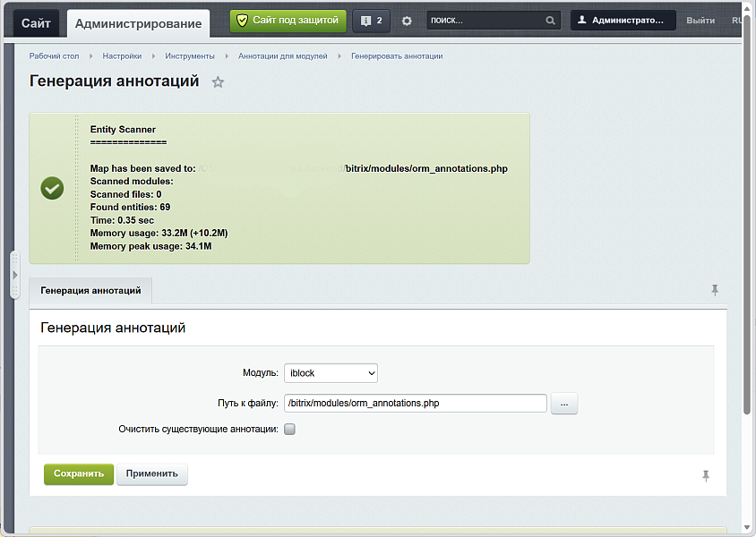Click the search magnifier icon
756x537 pixels.
pos(550,21)
